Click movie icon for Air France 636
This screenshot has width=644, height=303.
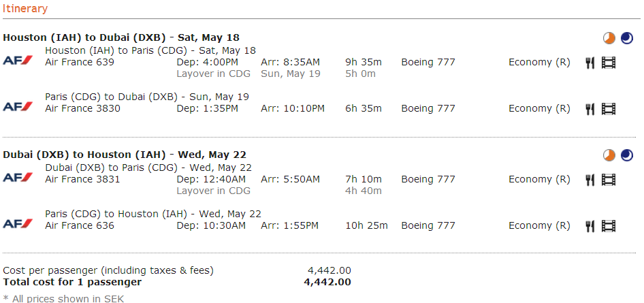tap(609, 226)
